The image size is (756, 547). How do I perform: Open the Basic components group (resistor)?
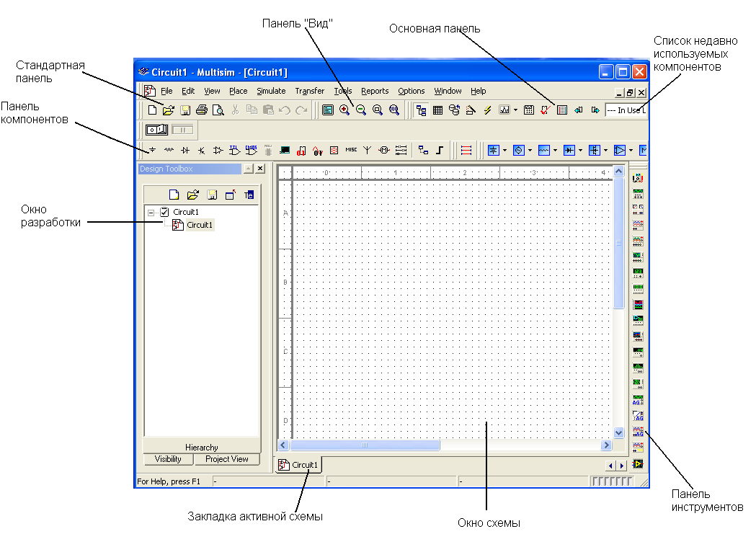click(169, 150)
